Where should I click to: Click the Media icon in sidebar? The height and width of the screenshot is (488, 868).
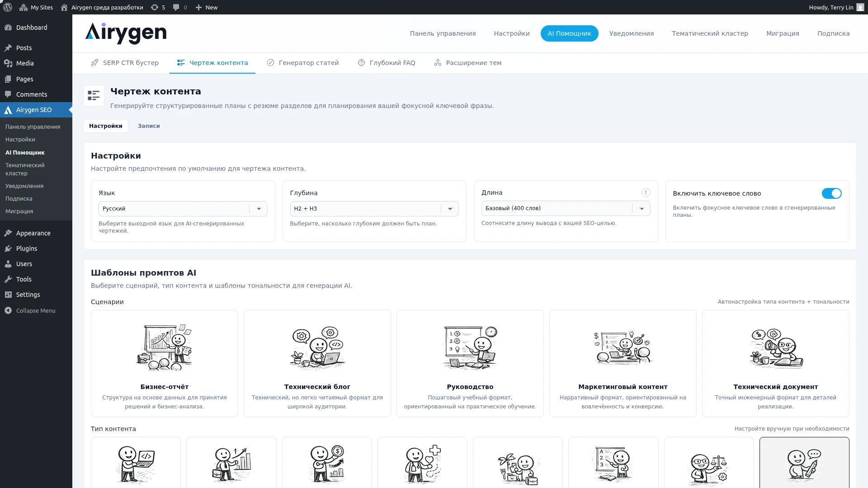(8, 63)
